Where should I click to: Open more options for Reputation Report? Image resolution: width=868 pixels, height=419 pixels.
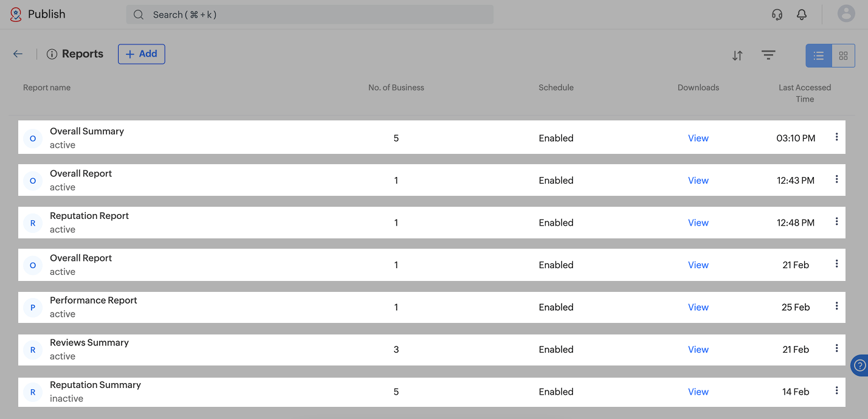click(836, 221)
